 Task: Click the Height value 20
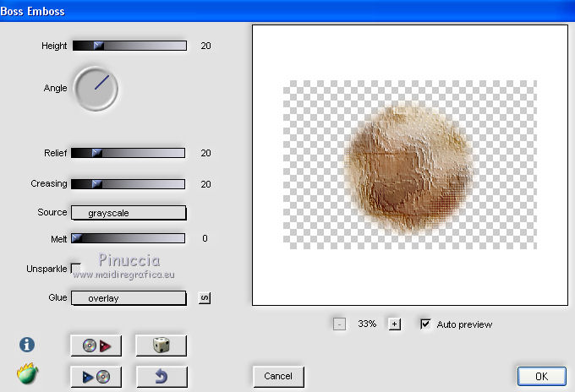[205, 46]
